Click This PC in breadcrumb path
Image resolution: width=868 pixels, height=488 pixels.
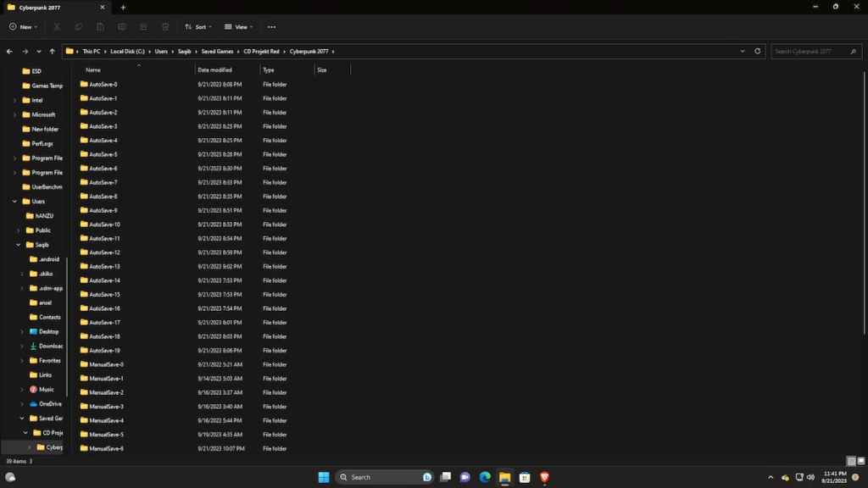click(x=92, y=51)
